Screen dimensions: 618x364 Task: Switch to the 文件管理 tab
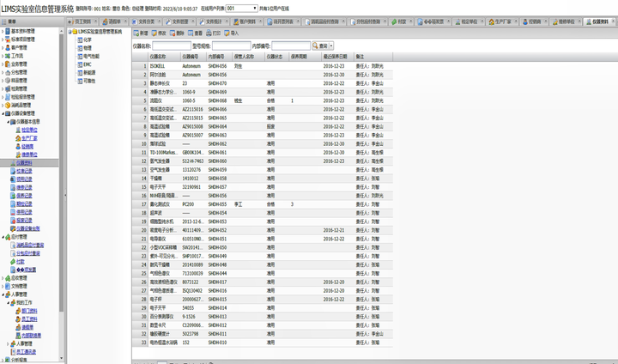pos(180,21)
